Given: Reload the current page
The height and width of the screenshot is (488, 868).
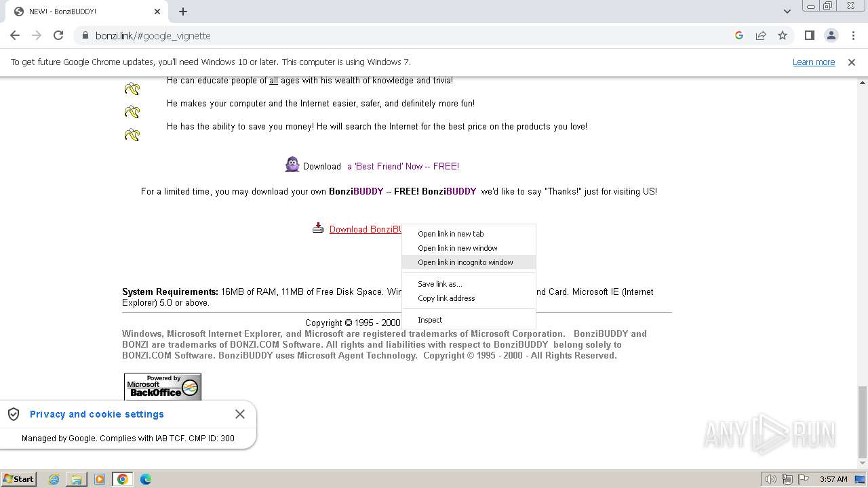Looking at the screenshot, I should click(58, 35).
